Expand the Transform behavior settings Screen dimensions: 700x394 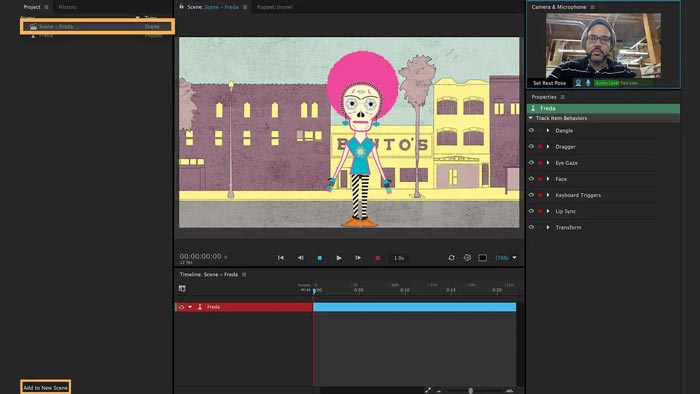[x=548, y=227]
